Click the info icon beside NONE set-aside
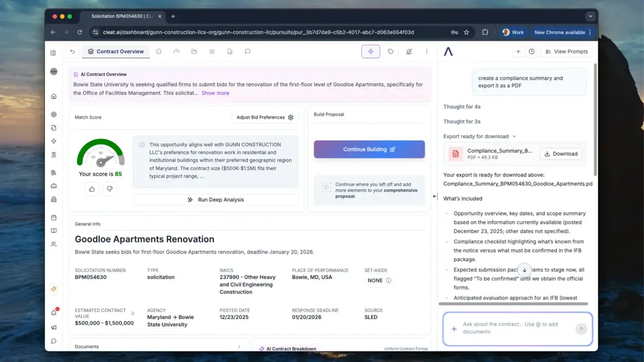644x362 pixels. 389,280
